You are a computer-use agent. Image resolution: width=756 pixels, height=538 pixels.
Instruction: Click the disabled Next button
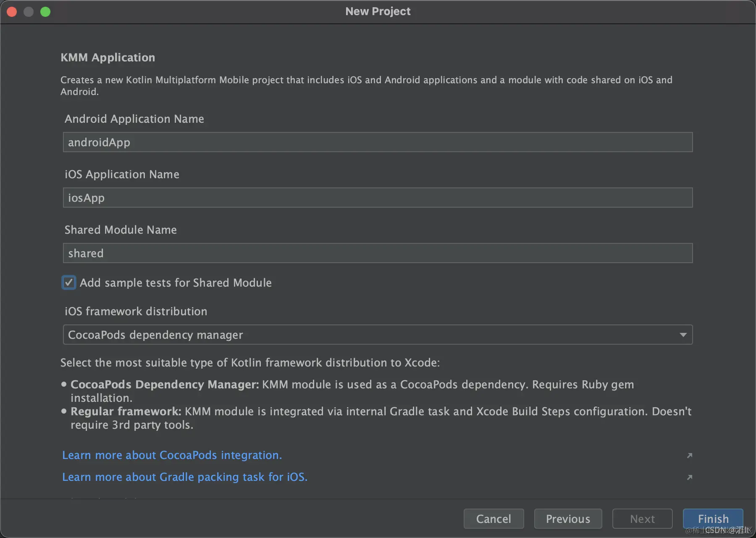642,519
